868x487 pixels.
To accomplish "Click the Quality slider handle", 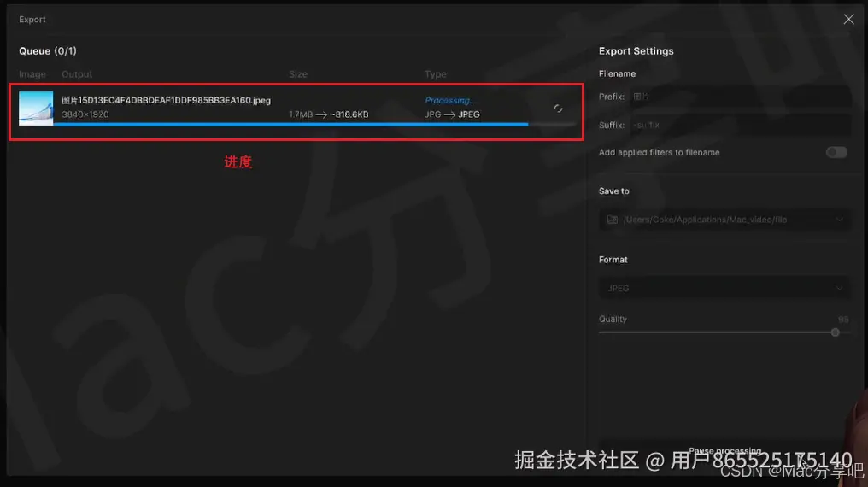I will (x=835, y=332).
